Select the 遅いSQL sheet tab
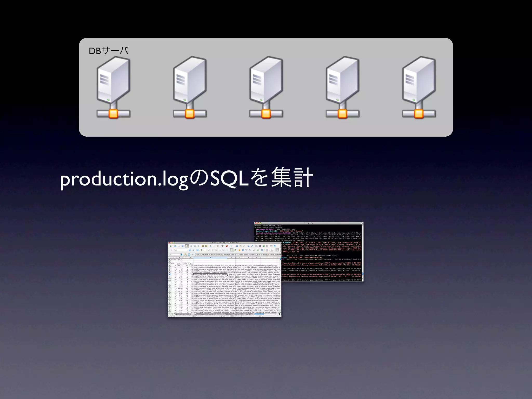This screenshot has height=399, width=532. [193, 314]
